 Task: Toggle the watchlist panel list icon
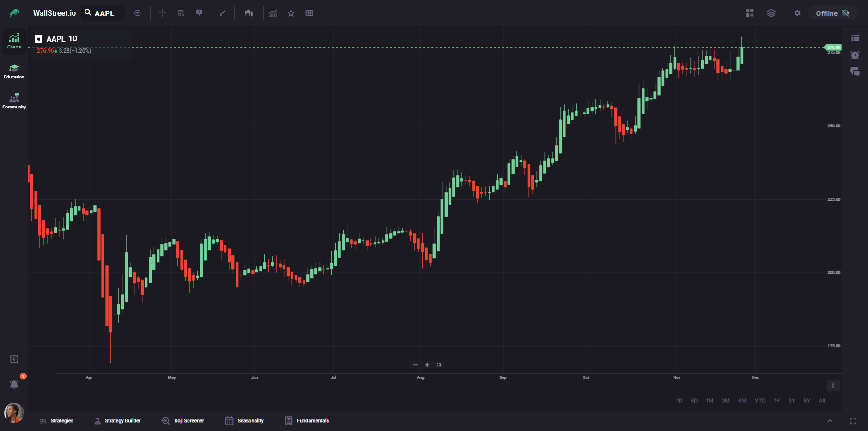(x=855, y=38)
